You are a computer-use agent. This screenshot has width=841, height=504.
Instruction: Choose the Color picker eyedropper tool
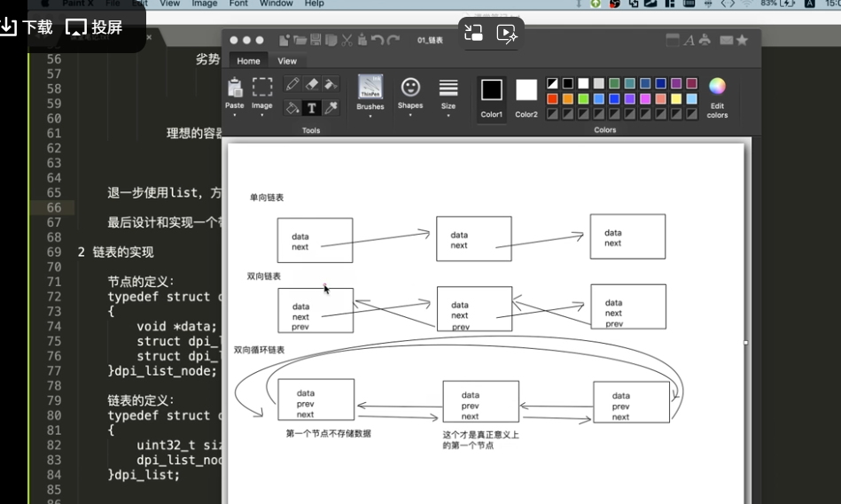(331, 108)
